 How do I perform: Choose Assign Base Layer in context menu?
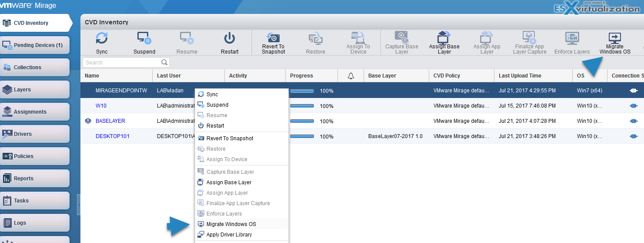tap(241, 182)
